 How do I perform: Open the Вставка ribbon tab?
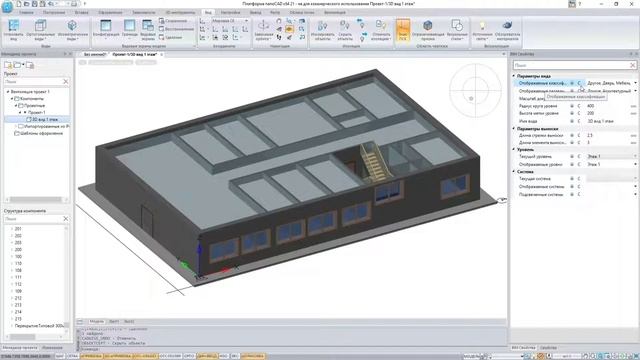click(82, 13)
